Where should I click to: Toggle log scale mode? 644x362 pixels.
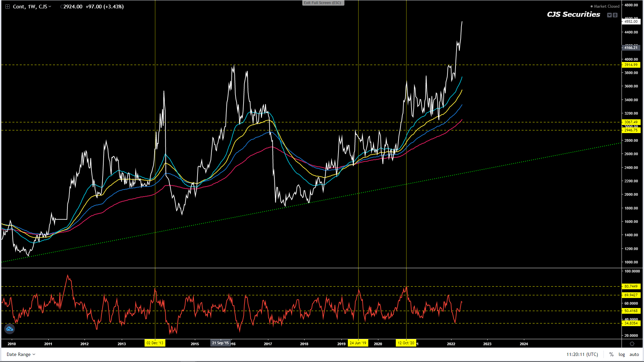click(622, 354)
